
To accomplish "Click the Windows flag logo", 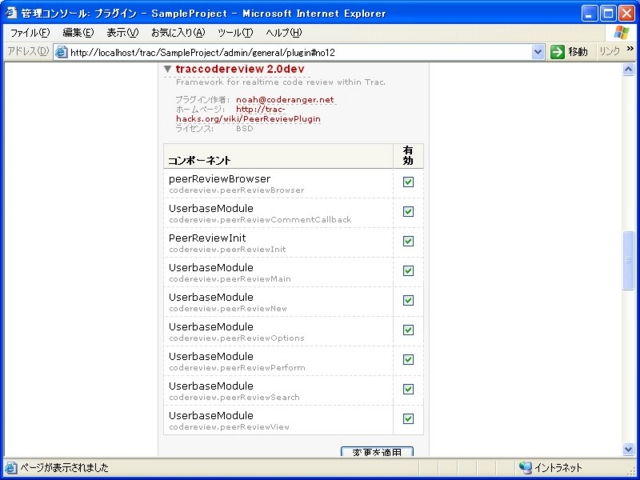I will 621,33.
